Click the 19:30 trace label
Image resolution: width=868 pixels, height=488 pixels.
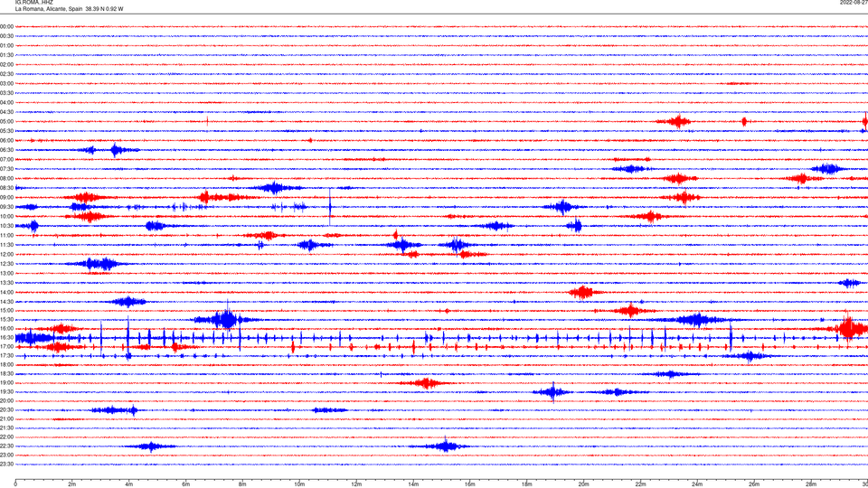pos(6,391)
